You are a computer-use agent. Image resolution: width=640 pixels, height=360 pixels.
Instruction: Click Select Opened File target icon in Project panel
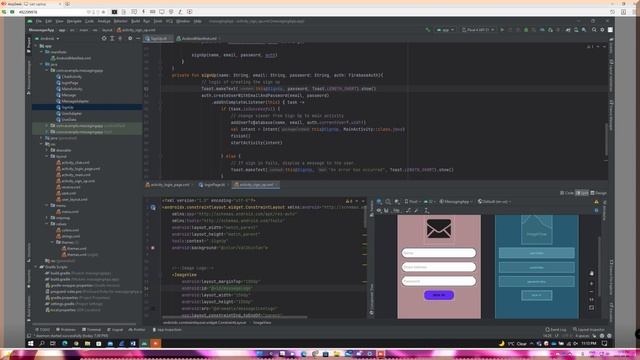[x=104, y=38]
